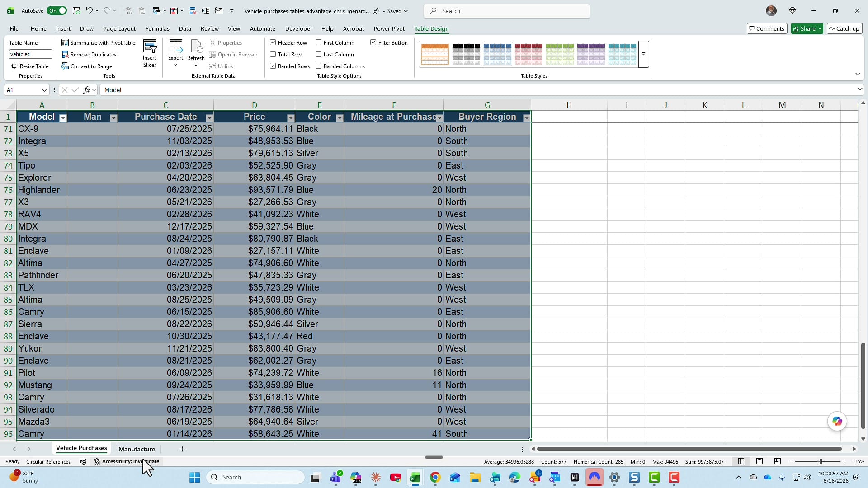Click the Windows Start button
Image resolution: width=868 pixels, height=488 pixels.
pyautogui.click(x=194, y=477)
